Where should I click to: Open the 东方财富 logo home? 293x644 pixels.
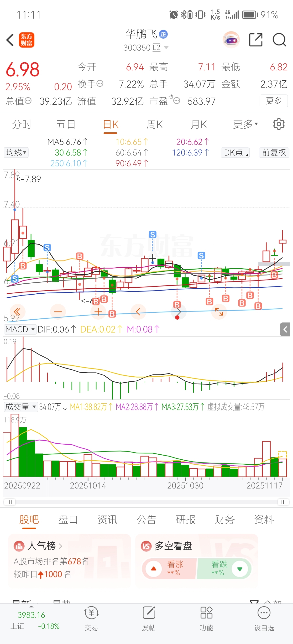(26, 40)
